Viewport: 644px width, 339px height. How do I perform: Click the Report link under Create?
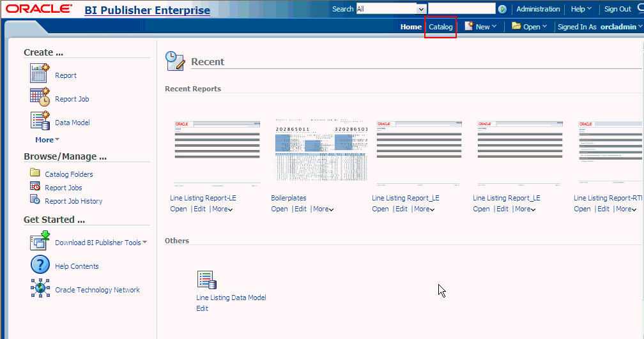(66, 75)
